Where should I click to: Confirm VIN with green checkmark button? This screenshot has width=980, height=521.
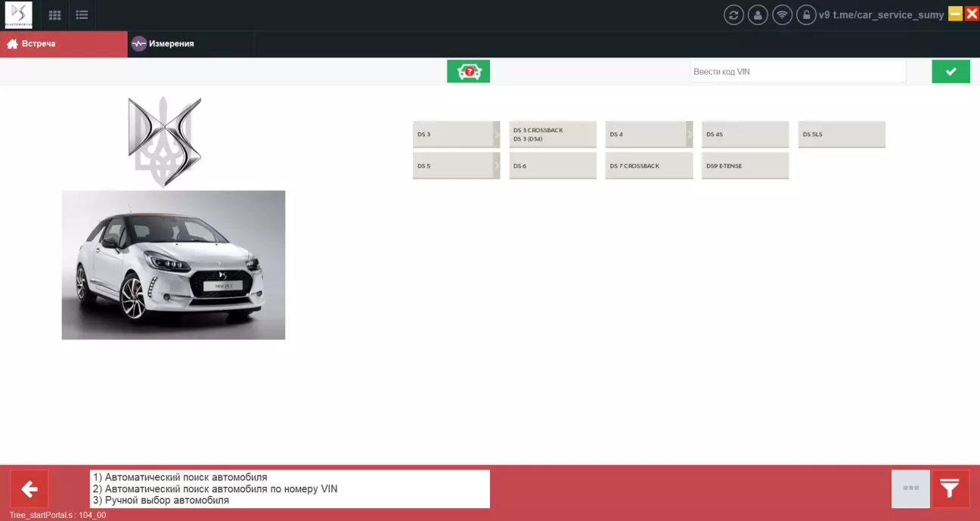click(951, 71)
